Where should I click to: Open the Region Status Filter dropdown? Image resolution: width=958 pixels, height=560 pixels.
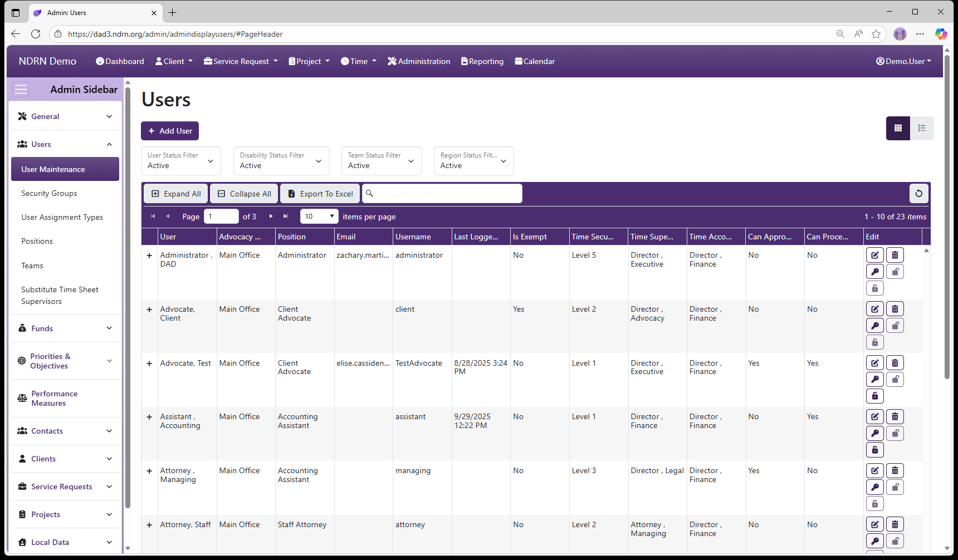(474, 161)
